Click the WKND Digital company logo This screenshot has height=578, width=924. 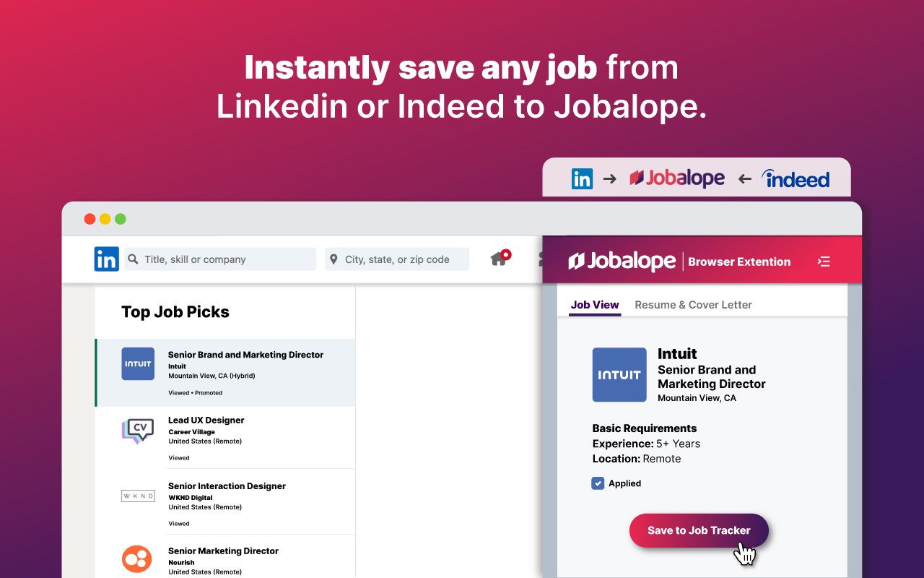point(137,496)
